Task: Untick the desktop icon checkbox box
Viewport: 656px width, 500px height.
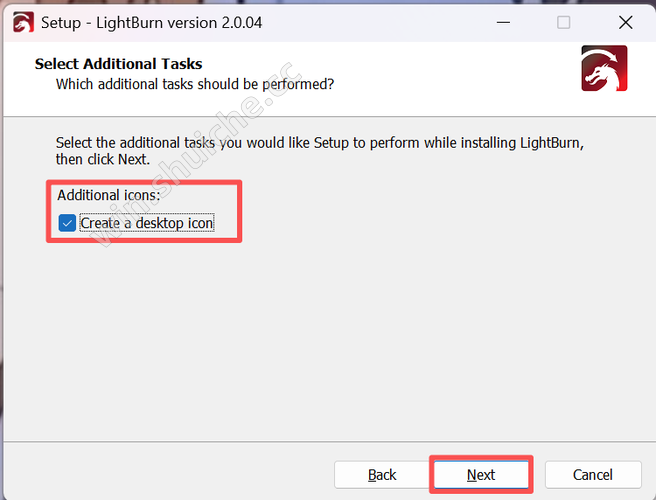Action: coord(67,223)
